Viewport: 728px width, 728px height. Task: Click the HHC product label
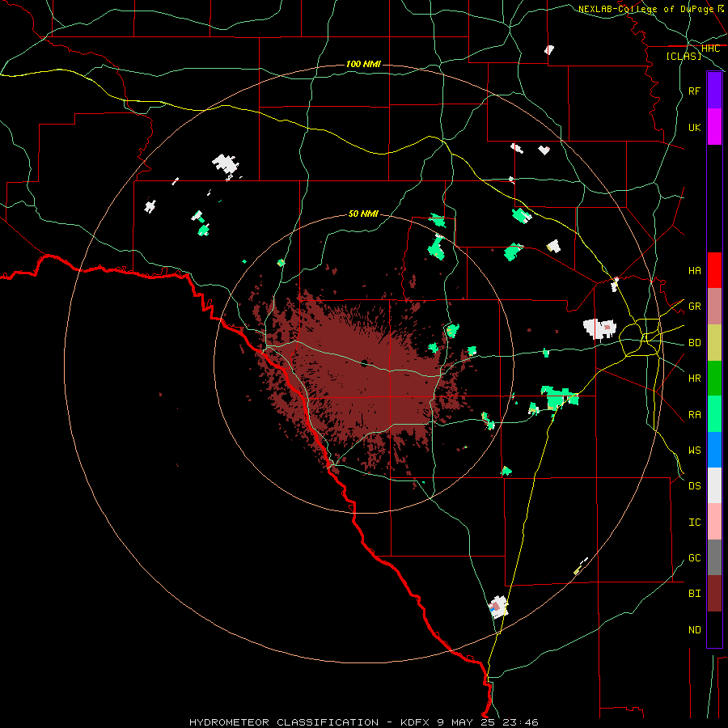pyautogui.click(x=710, y=49)
